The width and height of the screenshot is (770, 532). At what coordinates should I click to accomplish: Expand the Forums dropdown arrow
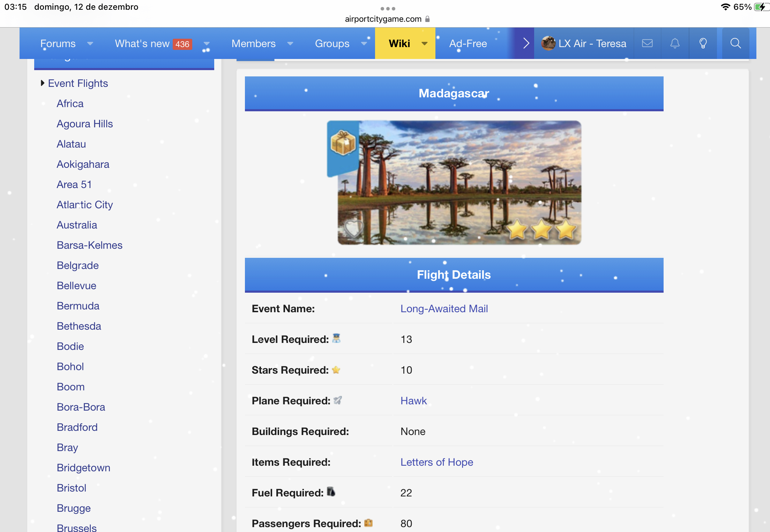point(90,44)
